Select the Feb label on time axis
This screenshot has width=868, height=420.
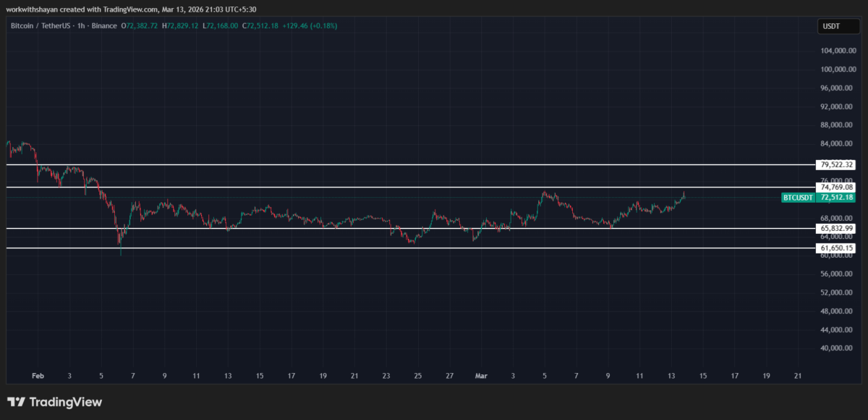coord(38,376)
